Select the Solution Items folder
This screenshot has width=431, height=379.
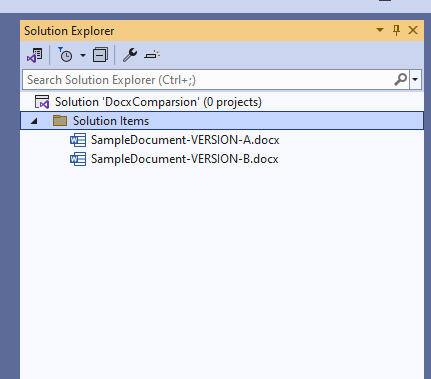tap(222, 121)
